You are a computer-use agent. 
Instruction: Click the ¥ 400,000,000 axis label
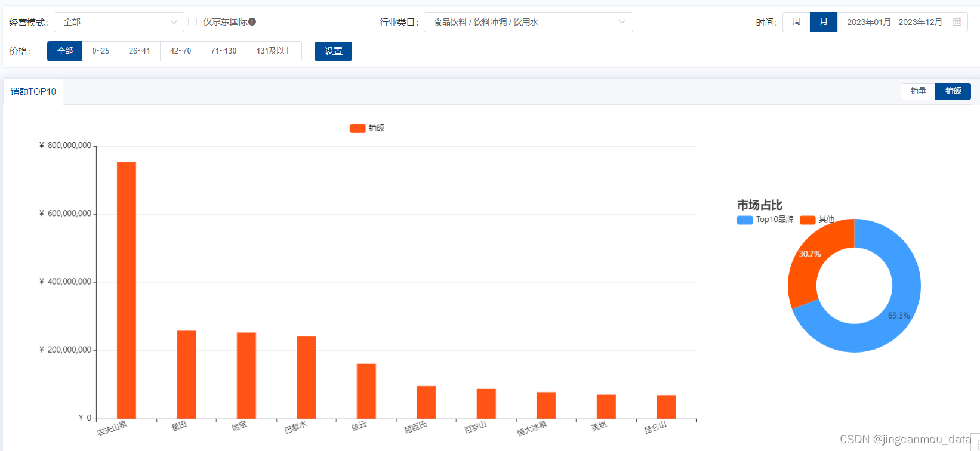pyautogui.click(x=66, y=282)
